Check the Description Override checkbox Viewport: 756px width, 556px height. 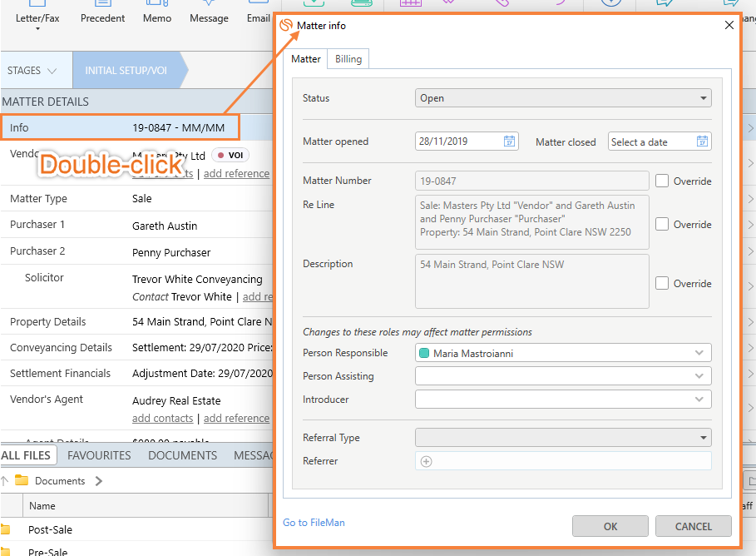(x=662, y=283)
